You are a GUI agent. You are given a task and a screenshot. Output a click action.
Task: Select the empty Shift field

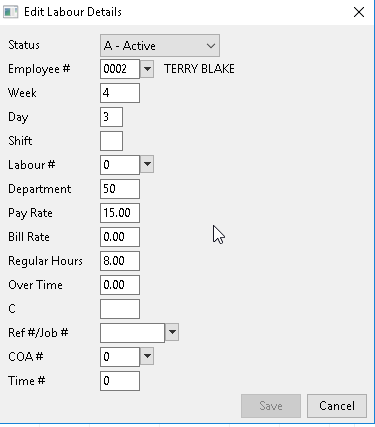(111, 141)
